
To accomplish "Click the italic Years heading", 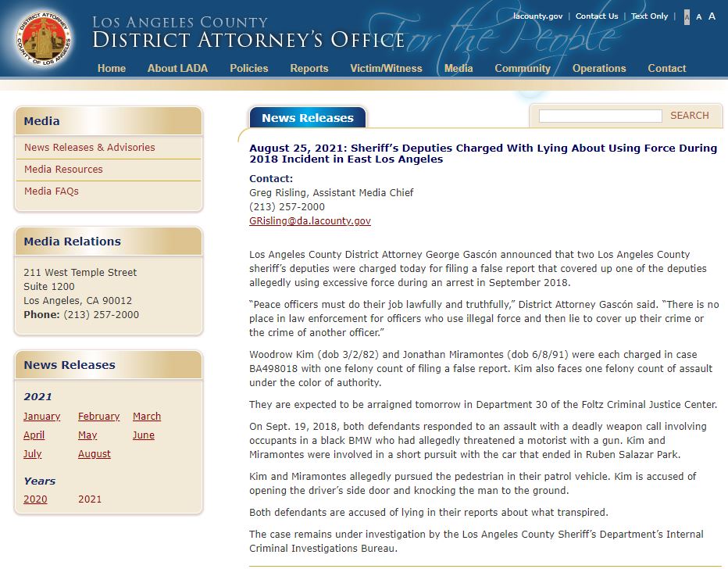I will 40,481.
